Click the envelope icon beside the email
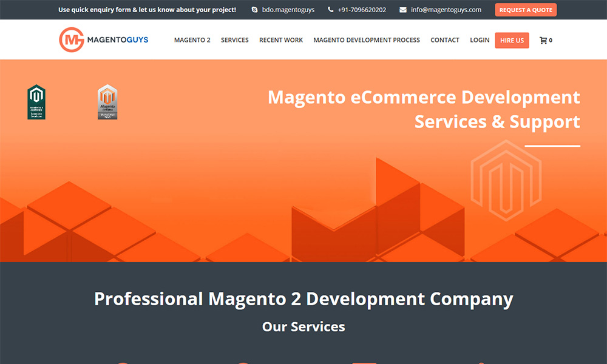The image size is (607, 364). (402, 10)
